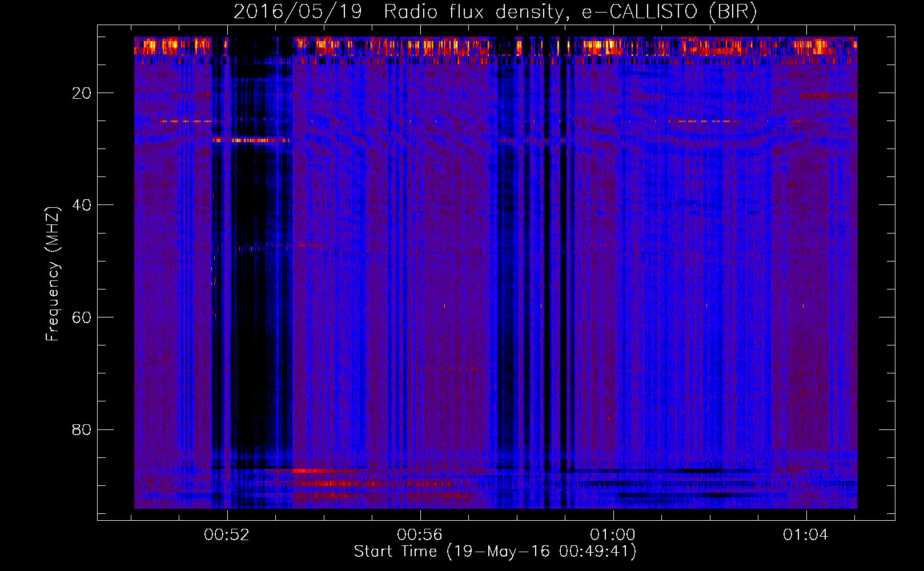Screen dimensions: 924x571
Task: Click the '20' frequency tick label
Action: 82,93
